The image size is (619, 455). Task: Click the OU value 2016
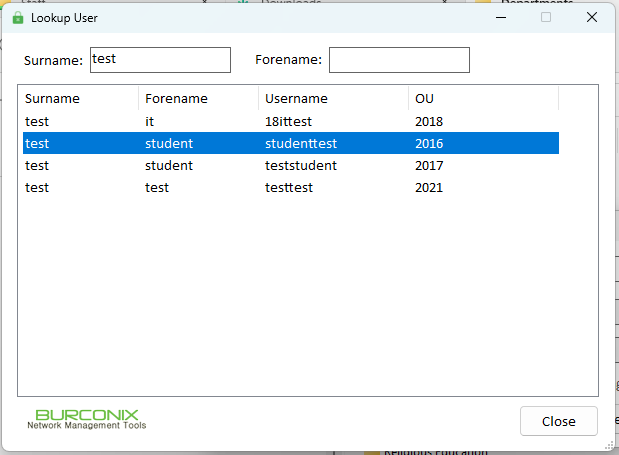pos(429,144)
